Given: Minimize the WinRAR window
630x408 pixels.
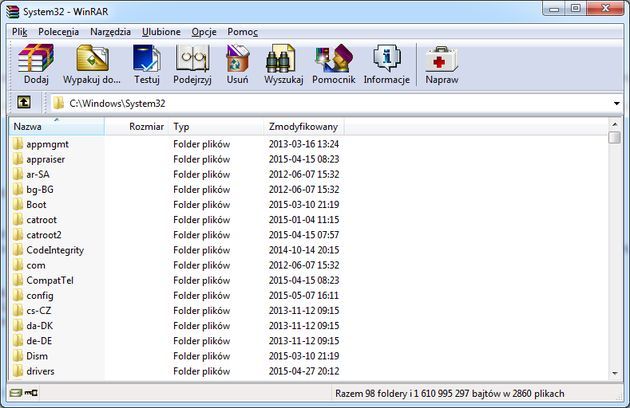Looking at the screenshot, I should [554, 9].
